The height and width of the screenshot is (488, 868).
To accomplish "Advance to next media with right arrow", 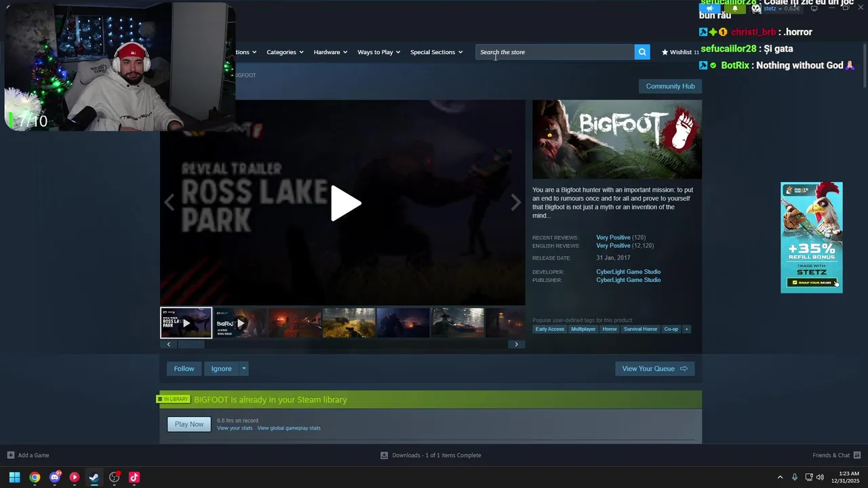I will coord(516,202).
